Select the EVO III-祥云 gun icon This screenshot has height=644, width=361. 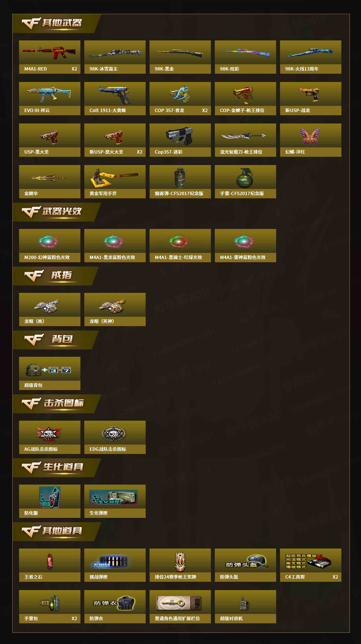[49, 95]
